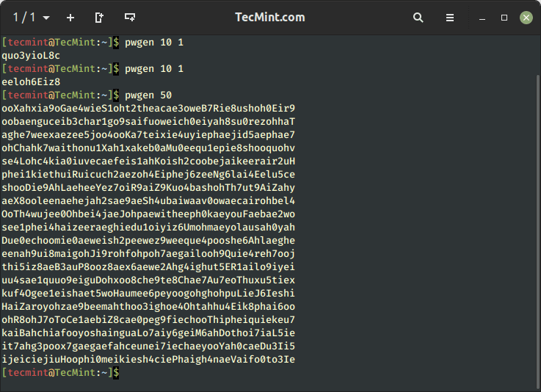The width and height of the screenshot is (541, 392).
Task: Open a new terminal window
Action: point(130,18)
